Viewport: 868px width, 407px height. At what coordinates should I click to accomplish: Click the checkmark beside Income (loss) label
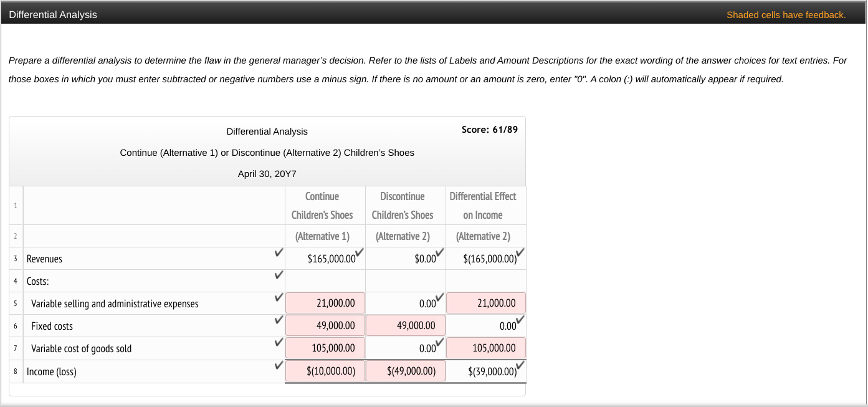[x=279, y=365]
